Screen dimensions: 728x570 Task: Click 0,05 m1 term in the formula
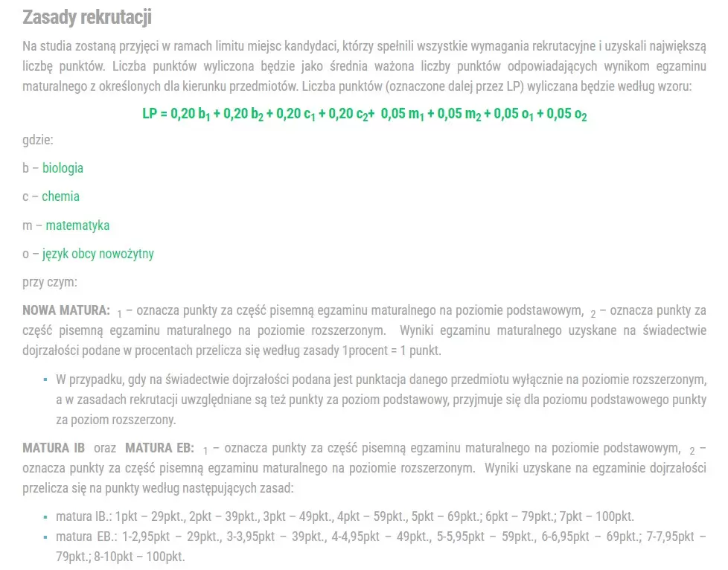[x=403, y=114]
